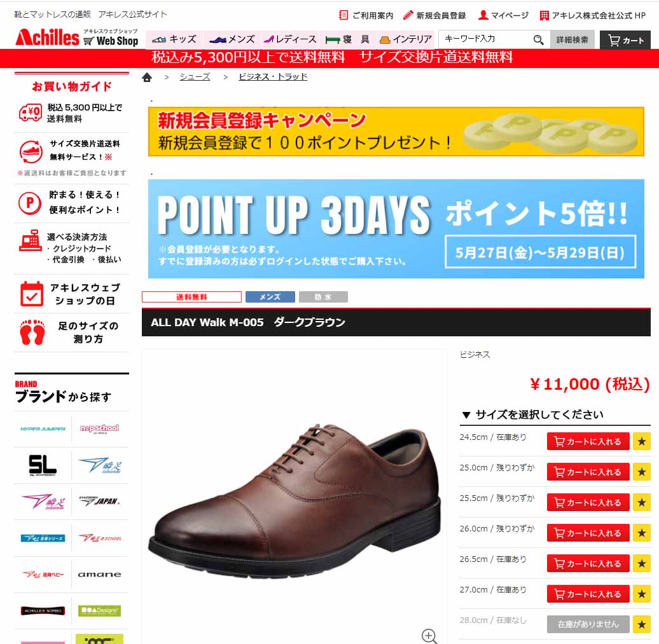The height and width of the screenshot is (644, 659).
Task: Select the インテリア navigation tab
Action: pos(406,40)
